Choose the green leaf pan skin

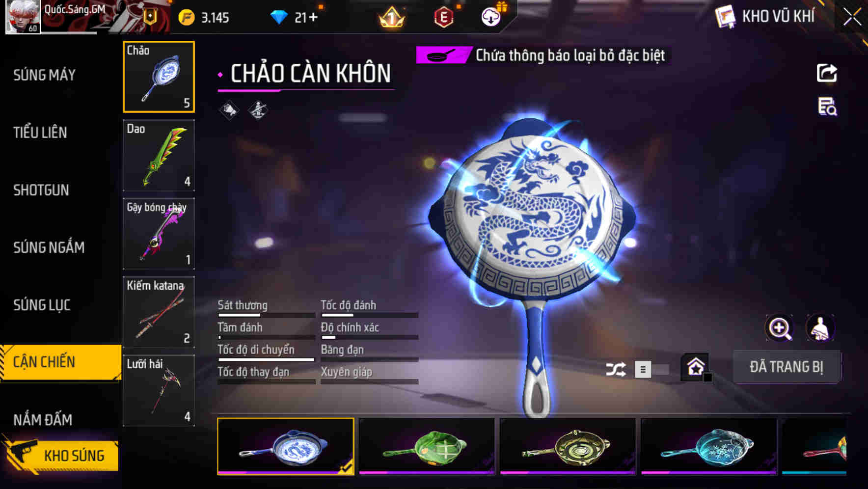pyautogui.click(x=427, y=446)
